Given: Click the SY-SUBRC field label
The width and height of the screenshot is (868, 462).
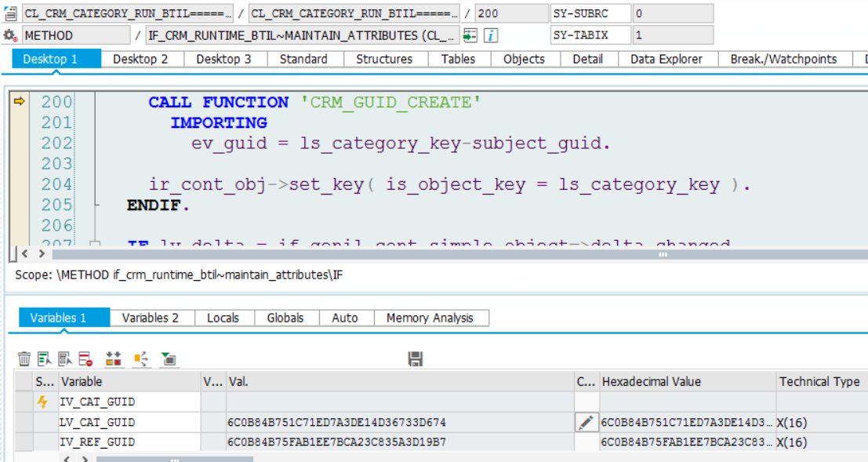Looking at the screenshot, I should [590, 13].
